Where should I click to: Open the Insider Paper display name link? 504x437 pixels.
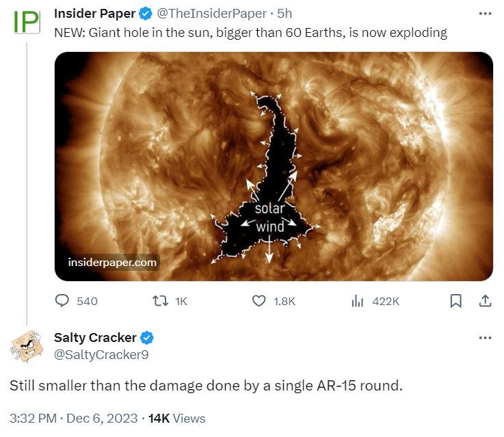[95, 14]
